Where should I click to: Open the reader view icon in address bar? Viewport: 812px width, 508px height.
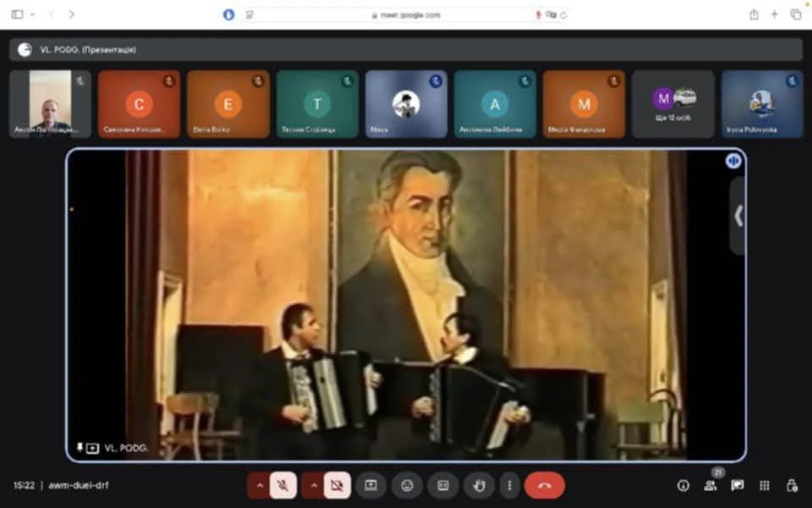(250, 15)
